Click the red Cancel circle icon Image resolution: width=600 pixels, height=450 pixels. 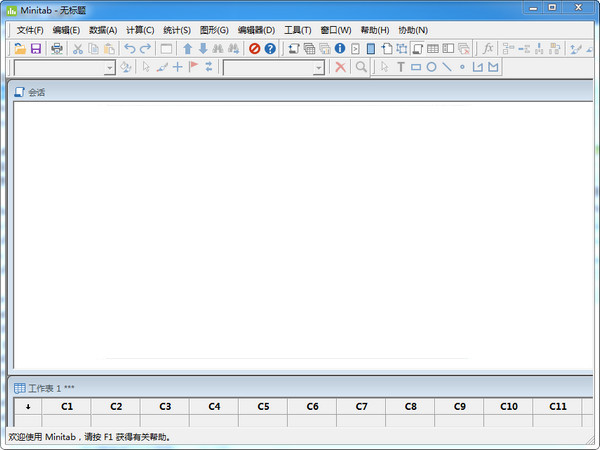(x=254, y=48)
